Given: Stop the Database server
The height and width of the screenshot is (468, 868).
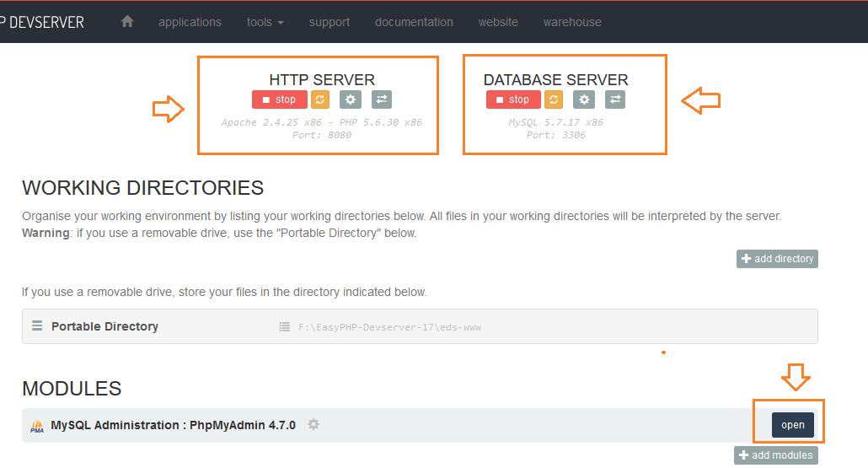Looking at the screenshot, I should click(513, 100).
